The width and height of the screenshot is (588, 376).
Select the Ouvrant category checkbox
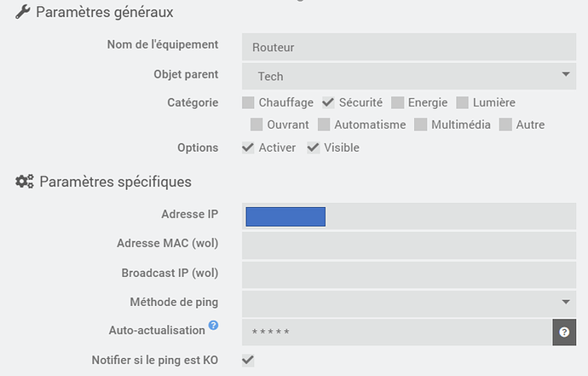[x=257, y=125]
